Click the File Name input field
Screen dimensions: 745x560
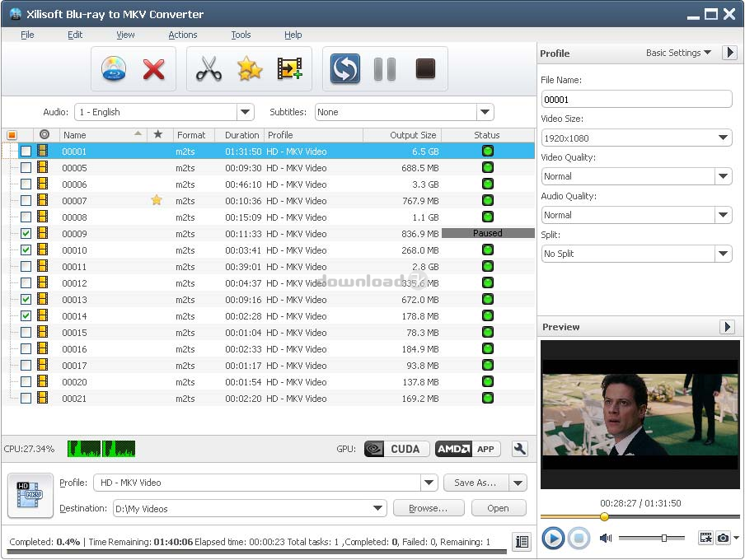[636, 100]
